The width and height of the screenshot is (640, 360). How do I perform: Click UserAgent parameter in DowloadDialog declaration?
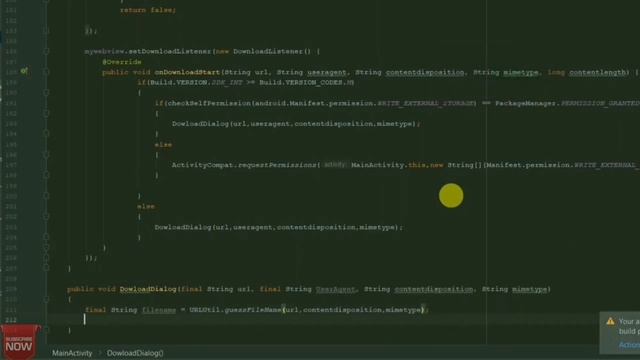point(336,289)
